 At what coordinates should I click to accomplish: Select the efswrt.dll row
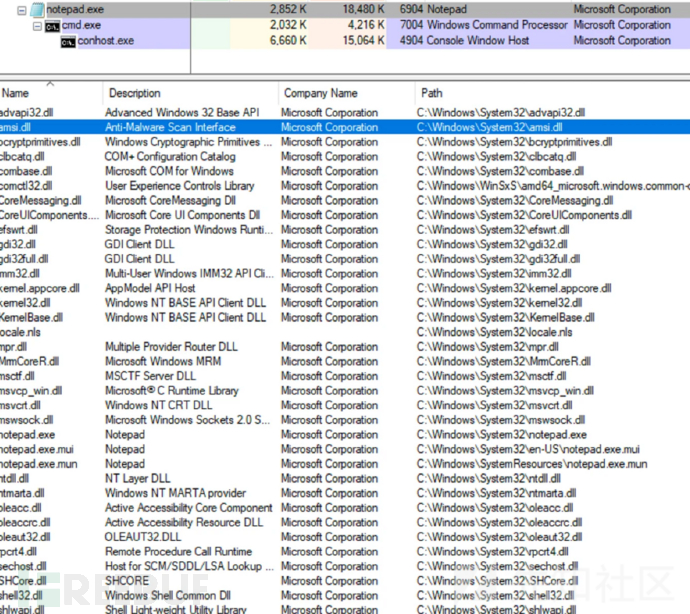(x=345, y=230)
